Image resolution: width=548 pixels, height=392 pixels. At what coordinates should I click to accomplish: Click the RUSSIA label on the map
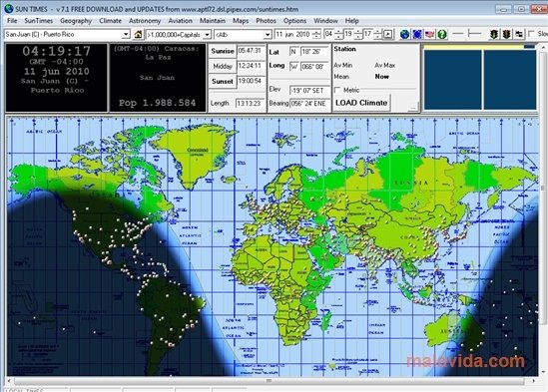[x=411, y=183]
